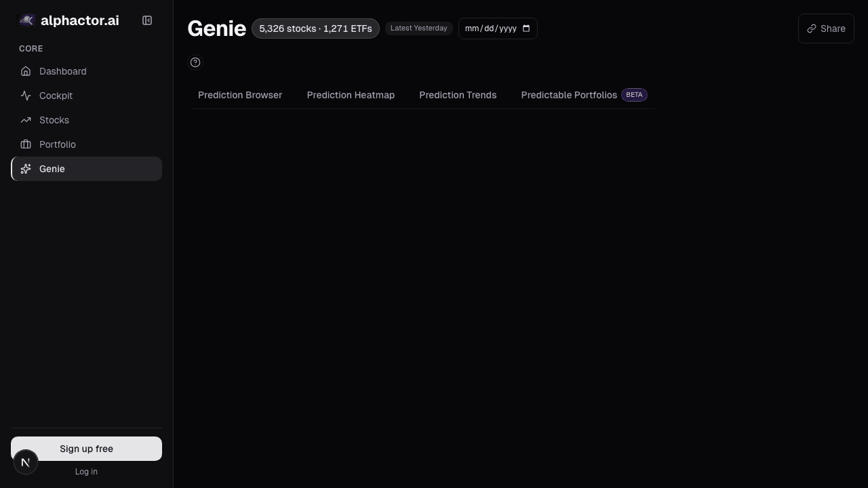Screen dimensions: 868x488
Task: Click the alphactor.ai brand name
Action: tap(80, 20)
